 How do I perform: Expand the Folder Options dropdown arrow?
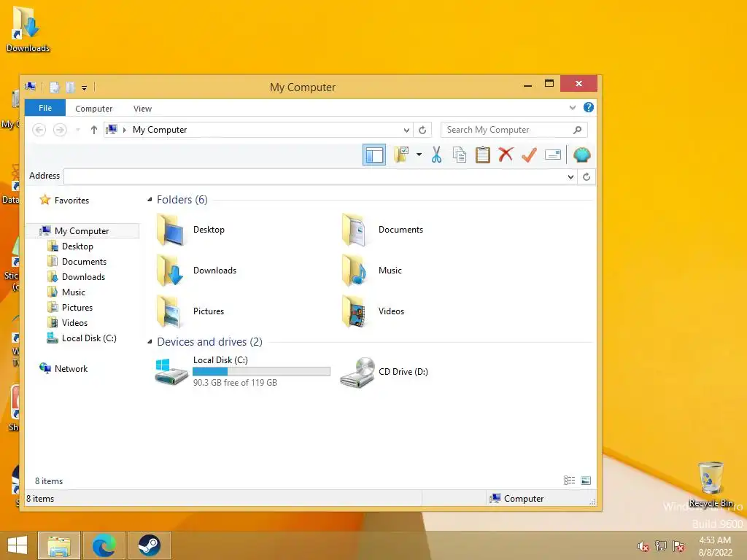[x=419, y=155]
